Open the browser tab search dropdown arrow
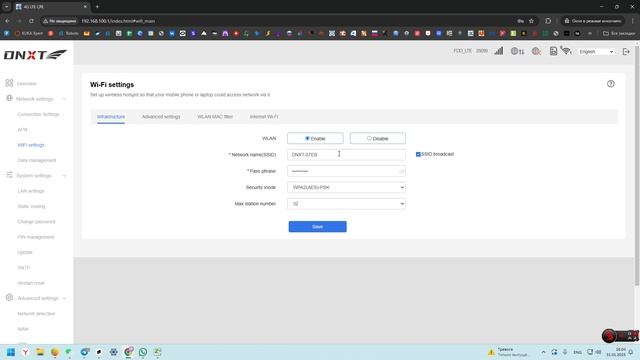 click(7, 7)
